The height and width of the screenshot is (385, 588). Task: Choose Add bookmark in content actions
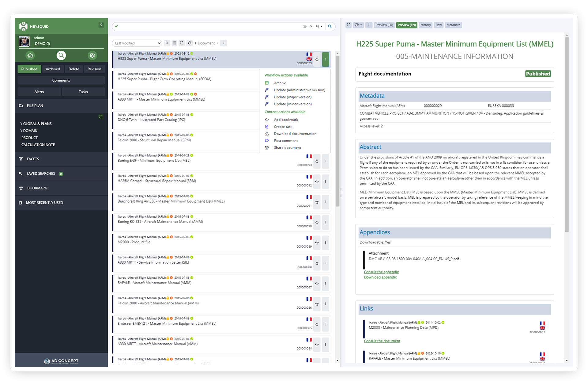click(x=286, y=120)
